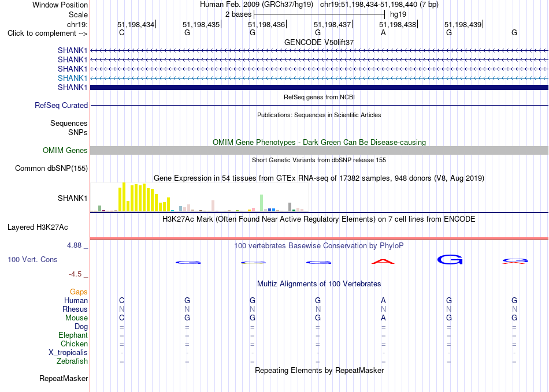Click the Dog alignment row label
This screenshot has width=549, height=392.
pos(81,327)
